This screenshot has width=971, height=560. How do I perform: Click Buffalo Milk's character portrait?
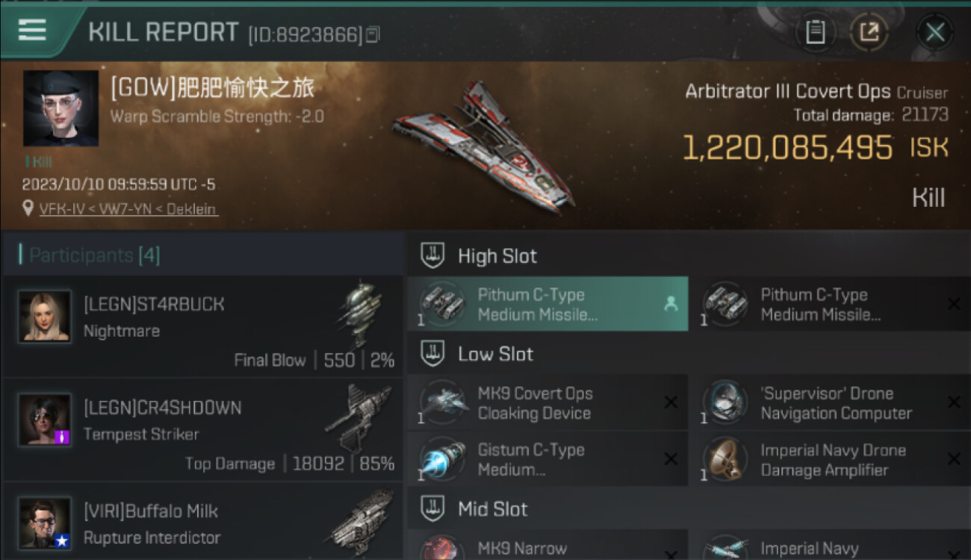(45, 523)
